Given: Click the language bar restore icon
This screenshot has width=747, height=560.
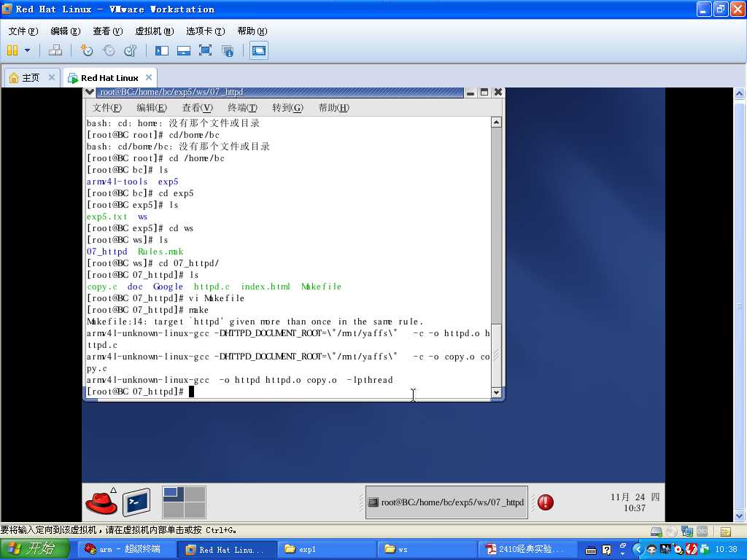Looking at the screenshot, I should [x=623, y=545].
